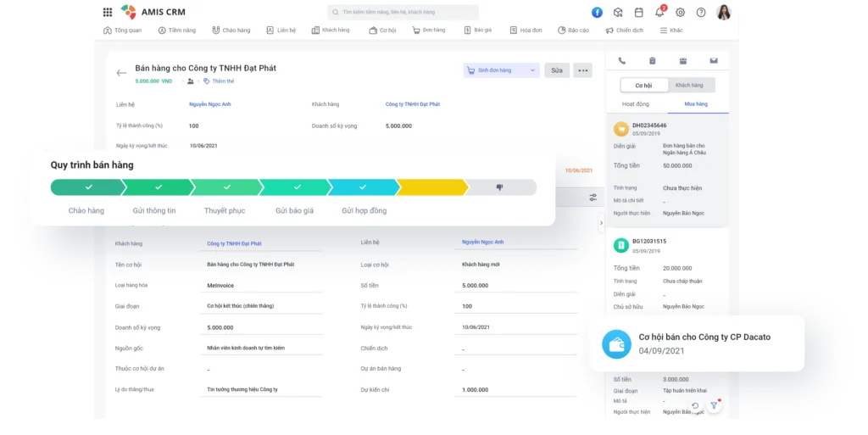This screenshot has height=435, width=868.
Task: Click the envelope email icon in side panel
Action: (714, 61)
